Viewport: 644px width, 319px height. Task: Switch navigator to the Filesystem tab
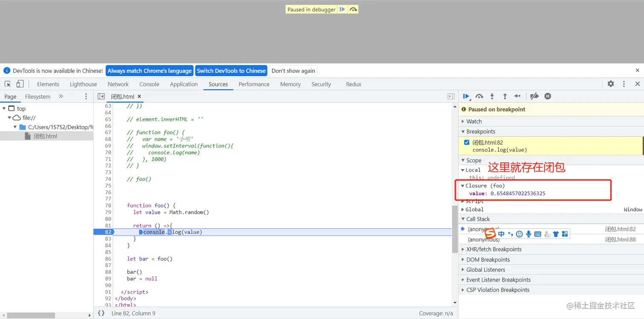[37, 97]
